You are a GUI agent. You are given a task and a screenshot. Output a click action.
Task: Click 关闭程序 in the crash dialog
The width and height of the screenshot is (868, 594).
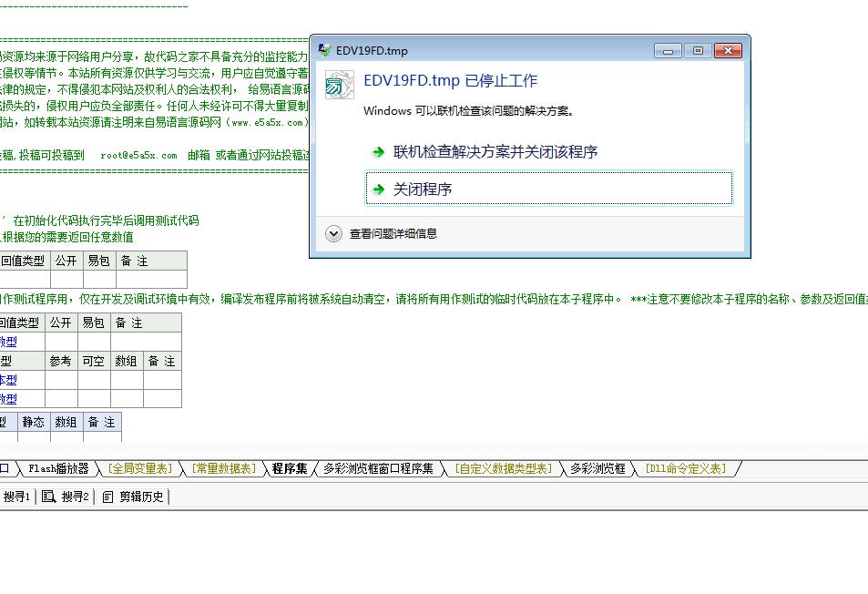(548, 189)
